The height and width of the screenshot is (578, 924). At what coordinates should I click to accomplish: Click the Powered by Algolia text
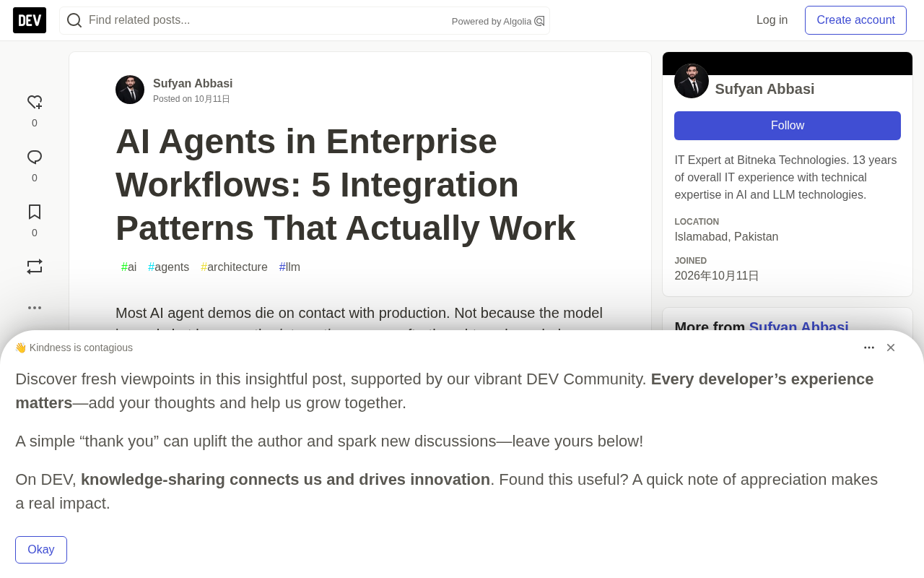492,22
